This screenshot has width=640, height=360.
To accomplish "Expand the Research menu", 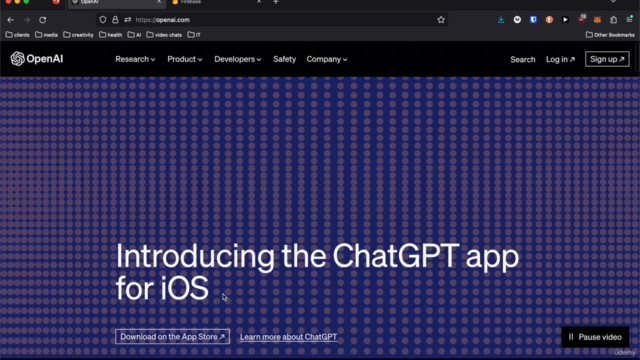I will coord(135,59).
